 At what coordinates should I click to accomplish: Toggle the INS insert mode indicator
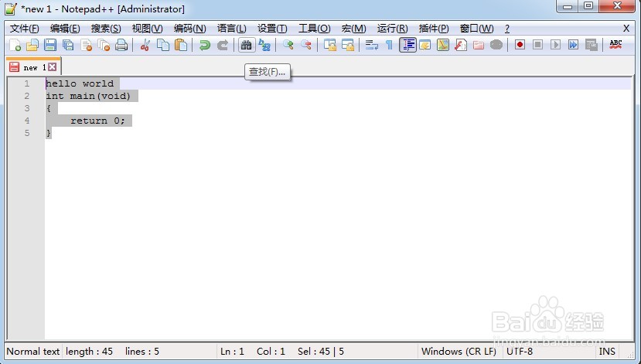pos(607,352)
